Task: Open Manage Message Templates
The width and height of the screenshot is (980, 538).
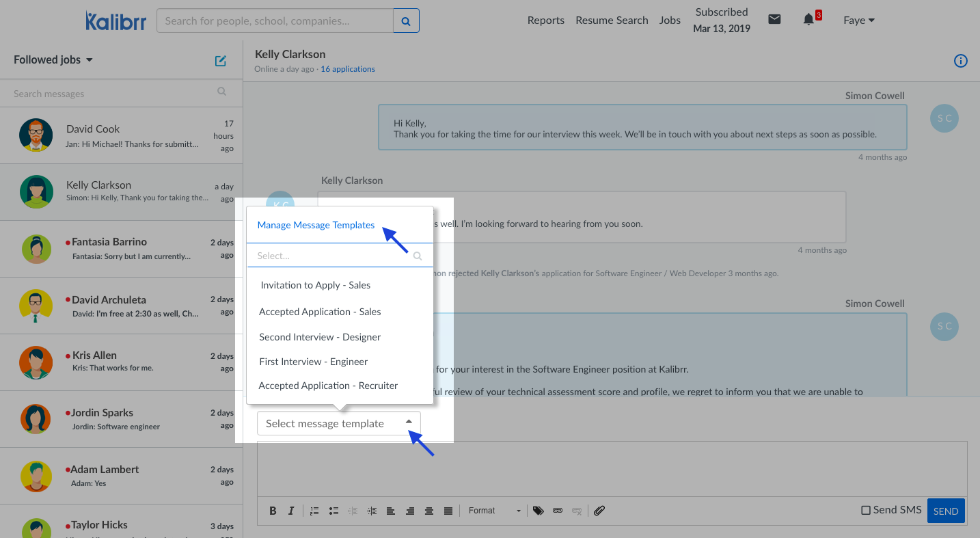Action: [316, 224]
